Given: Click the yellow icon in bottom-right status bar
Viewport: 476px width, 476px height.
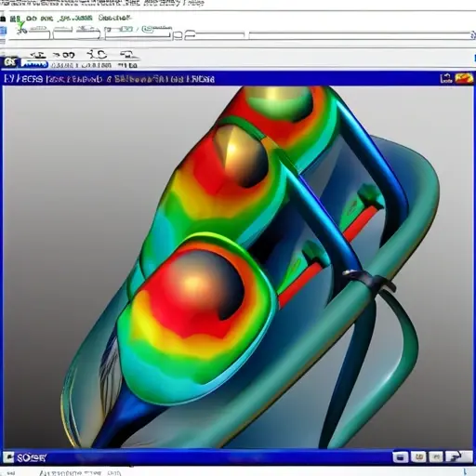Looking at the screenshot, I should [x=418, y=456].
